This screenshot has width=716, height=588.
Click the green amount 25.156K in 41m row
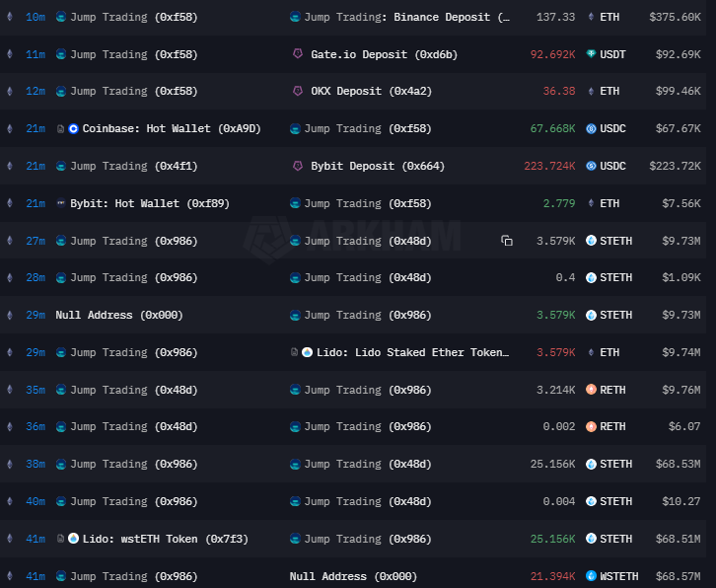(x=552, y=539)
